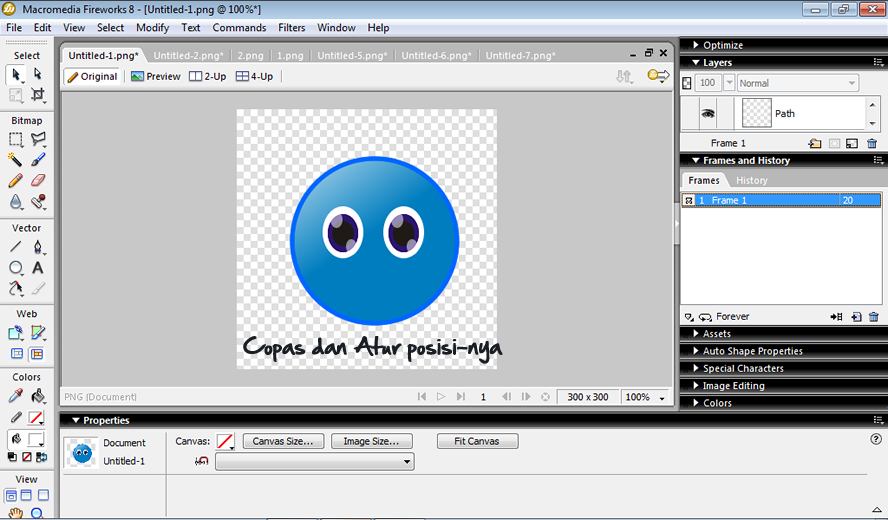Select the Crop tool

coord(37,95)
